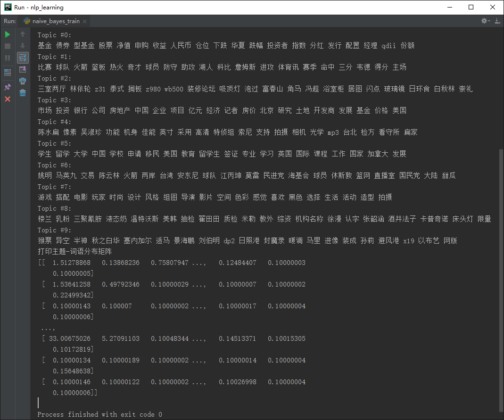This screenshot has width=504, height=420.
Task: Click the word 'qdii' in Topic #0 keywords
Action: 388,46
